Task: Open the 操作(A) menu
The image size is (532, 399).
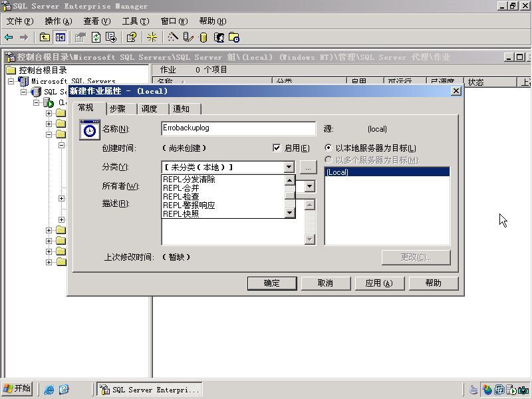Action: tap(59, 21)
